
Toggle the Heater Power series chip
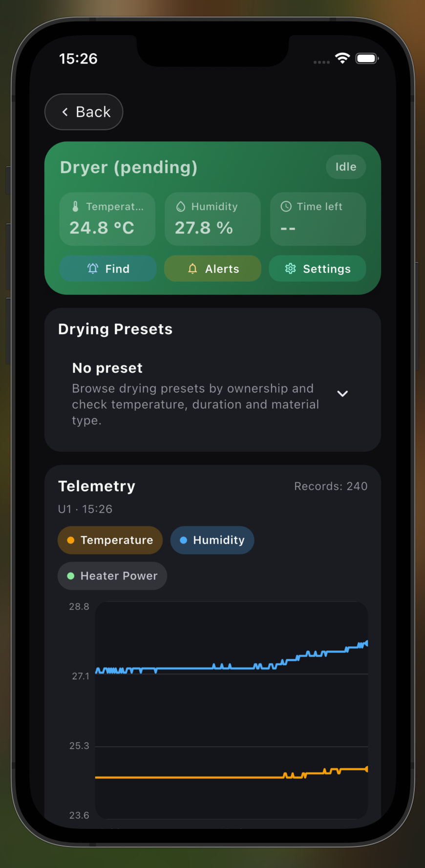point(112,576)
